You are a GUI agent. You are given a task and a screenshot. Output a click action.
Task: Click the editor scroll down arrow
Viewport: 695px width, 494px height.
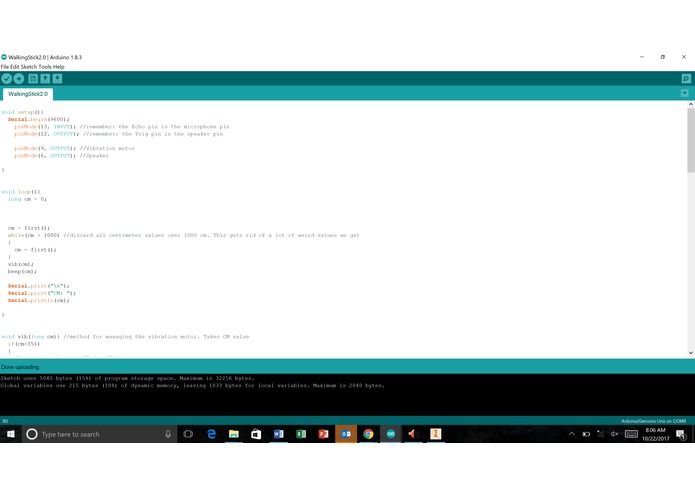coord(691,353)
